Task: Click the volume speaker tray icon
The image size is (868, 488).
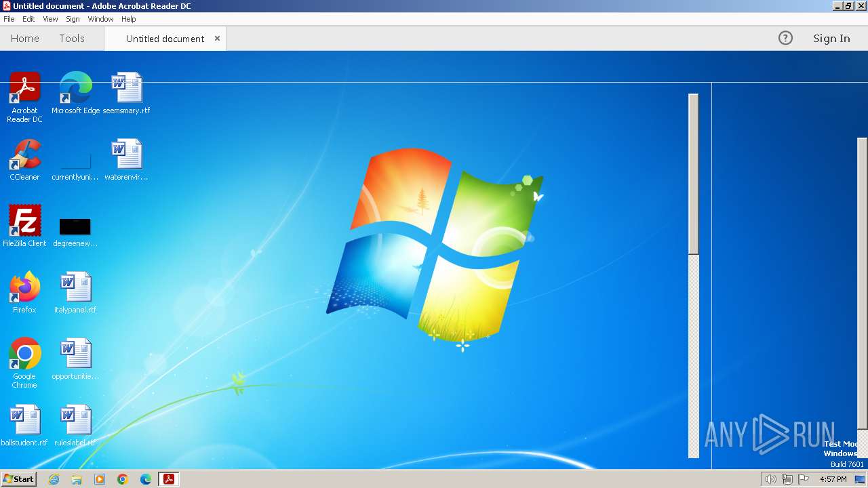Action: pyautogui.click(x=770, y=479)
